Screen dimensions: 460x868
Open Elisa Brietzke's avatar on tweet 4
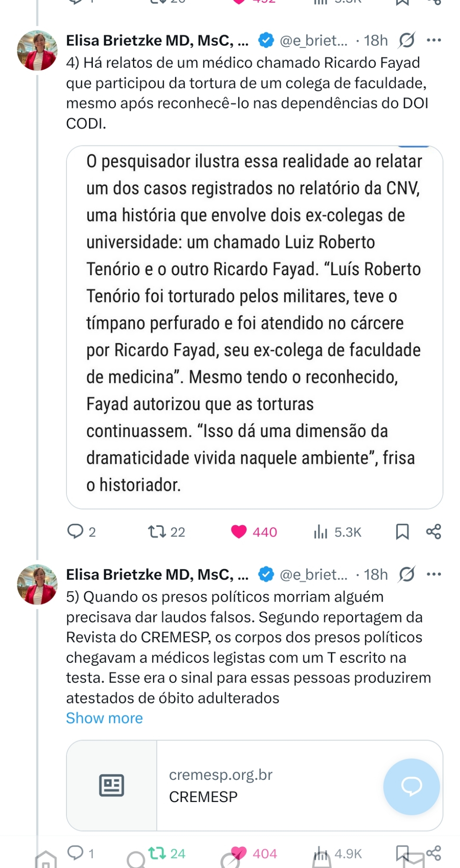37,50
